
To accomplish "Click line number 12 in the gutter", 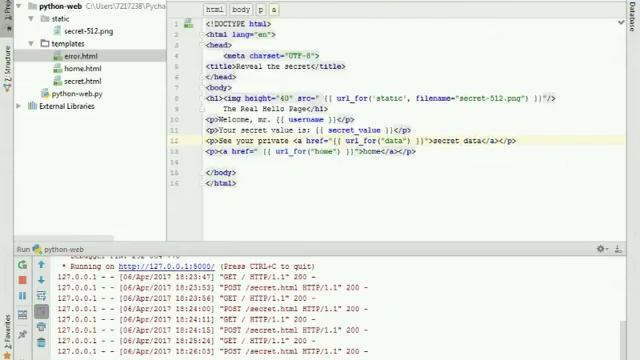I will pyautogui.click(x=174, y=141).
